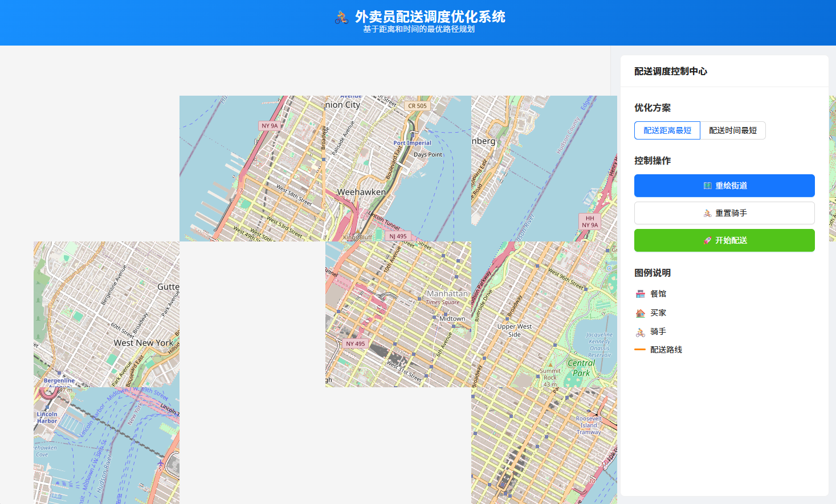This screenshot has height=504, width=836.
Task: Click the Weehawken label on the map
Action: pyautogui.click(x=361, y=192)
